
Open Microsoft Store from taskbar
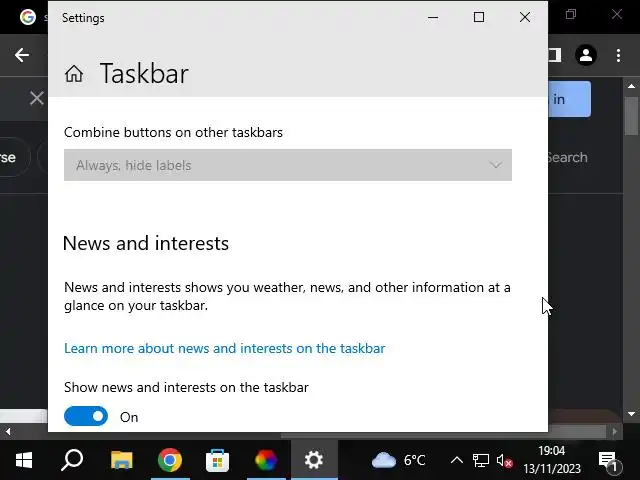point(217,460)
